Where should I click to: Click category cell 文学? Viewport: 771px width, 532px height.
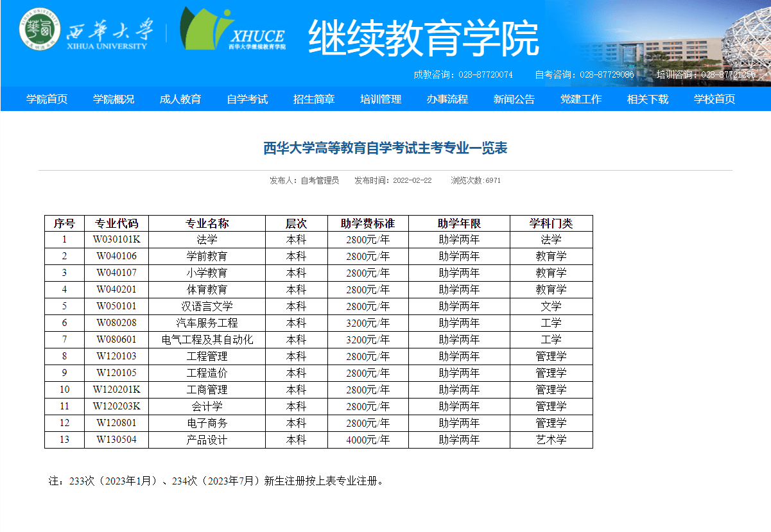coord(551,306)
